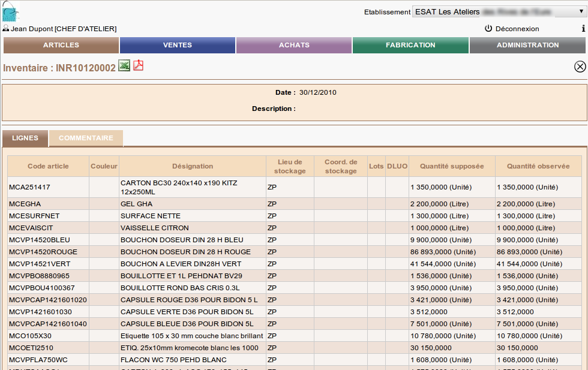Click designation GEL GHA

point(137,204)
